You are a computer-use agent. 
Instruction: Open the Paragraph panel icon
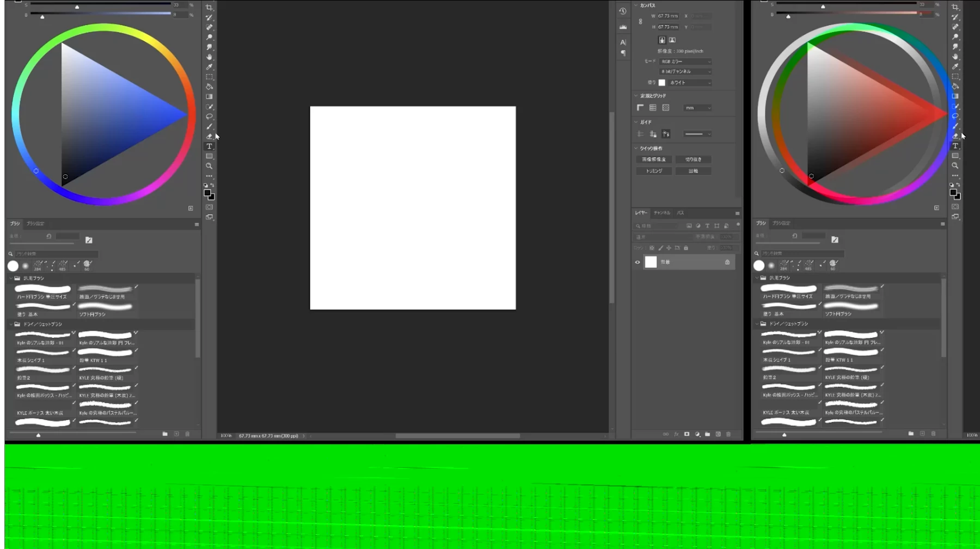click(x=623, y=53)
